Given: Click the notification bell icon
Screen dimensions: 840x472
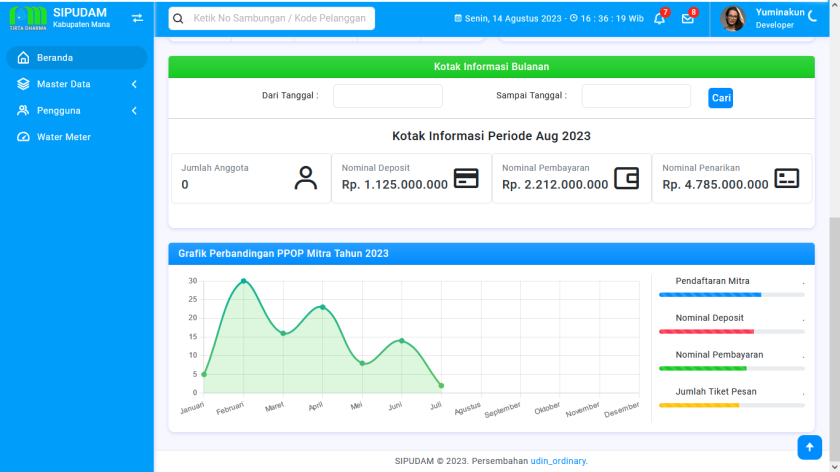Looking at the screenshot, I should point(659,19).
